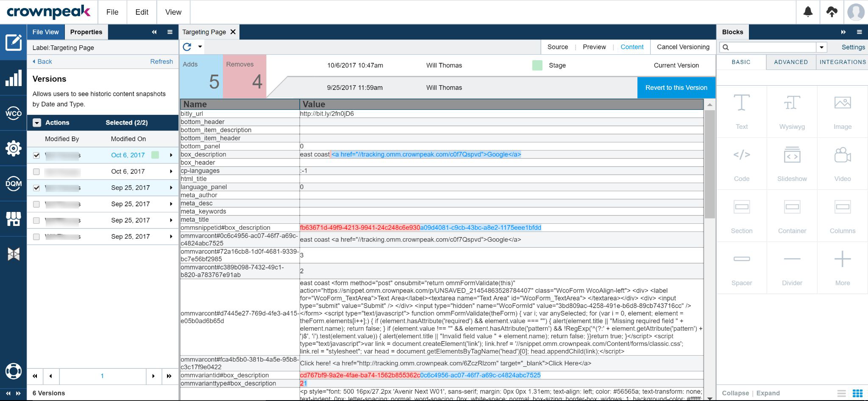
Task: Collapse the File View panel with double arrows
Action: [x=154, y=32]
